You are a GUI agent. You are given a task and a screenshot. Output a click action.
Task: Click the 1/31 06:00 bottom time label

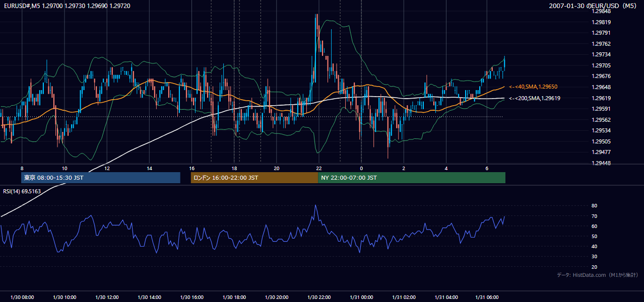coord(488,297)
